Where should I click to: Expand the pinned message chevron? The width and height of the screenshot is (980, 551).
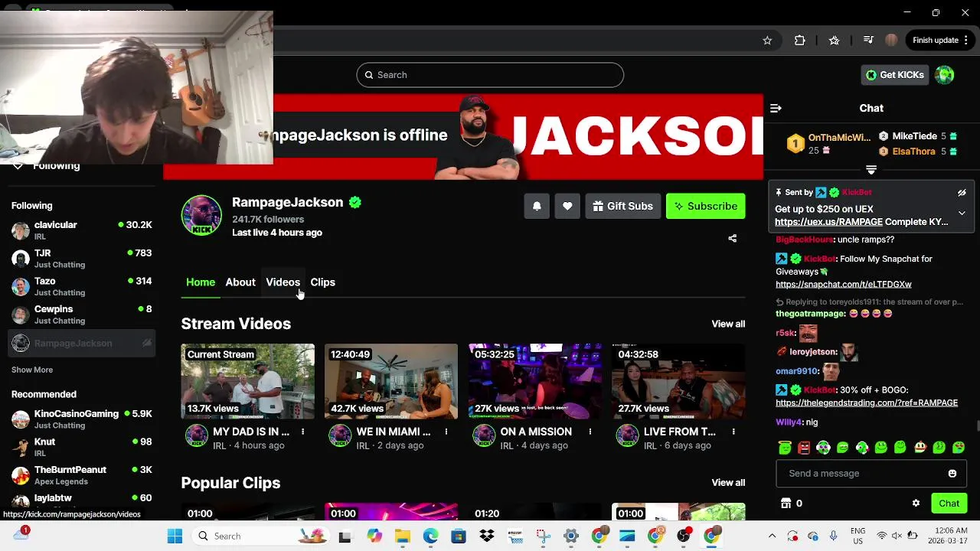tap(962, 214)
